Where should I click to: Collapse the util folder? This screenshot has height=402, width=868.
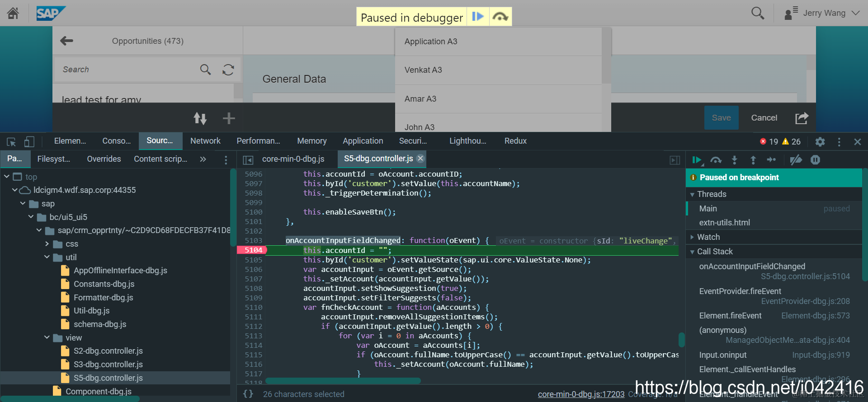click(47, 257)
